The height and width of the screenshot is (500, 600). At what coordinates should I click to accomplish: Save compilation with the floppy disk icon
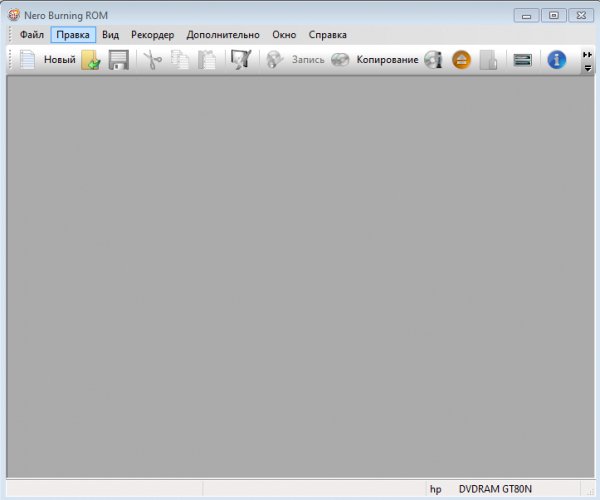click(119, 60)
